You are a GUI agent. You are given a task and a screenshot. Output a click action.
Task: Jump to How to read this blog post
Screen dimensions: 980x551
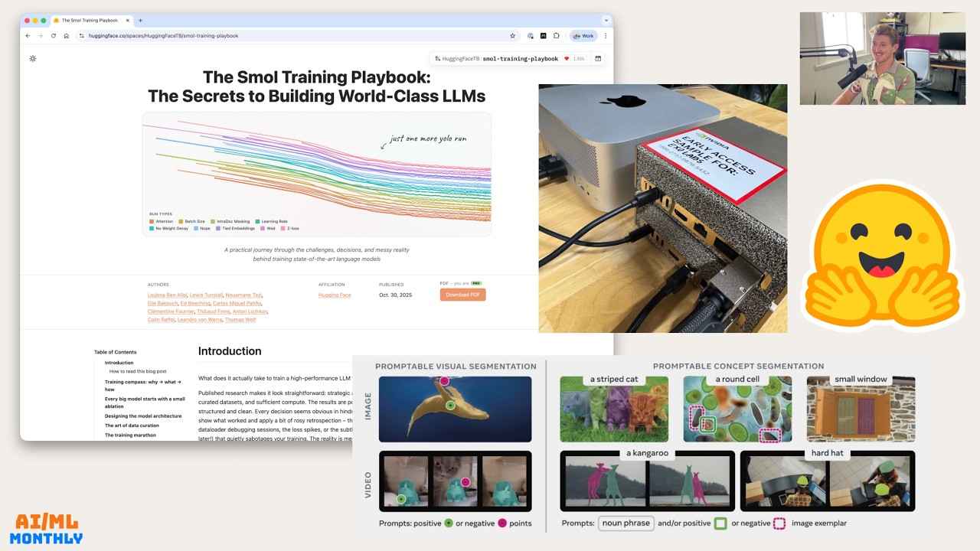point(138,371)
